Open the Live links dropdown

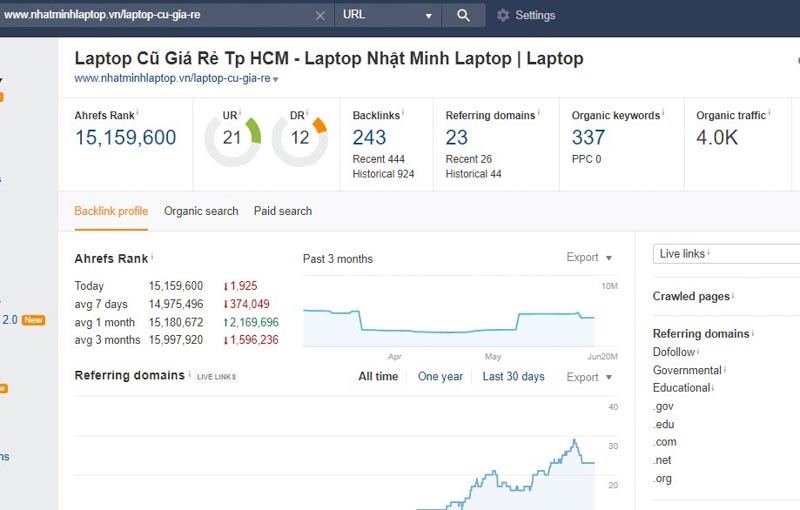point(727,253)
